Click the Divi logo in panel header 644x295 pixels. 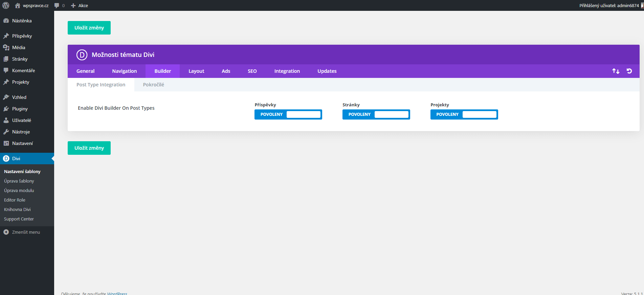click(82, 55)
